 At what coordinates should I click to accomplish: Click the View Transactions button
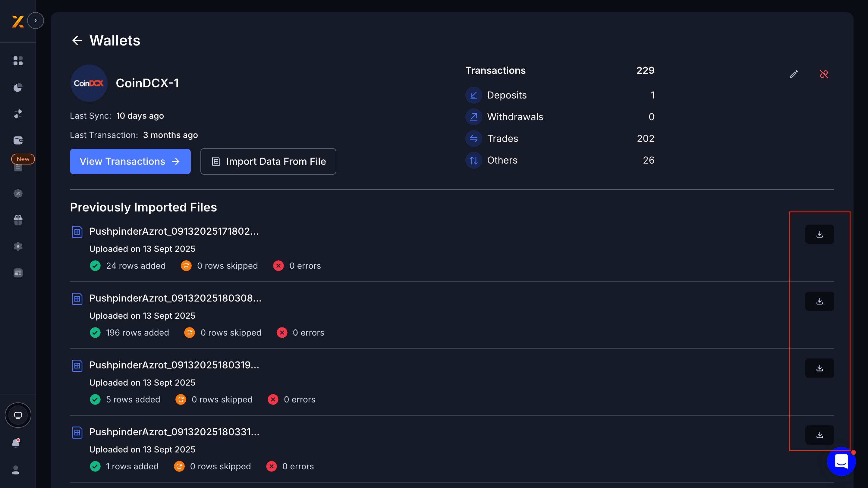pos(130,161)
